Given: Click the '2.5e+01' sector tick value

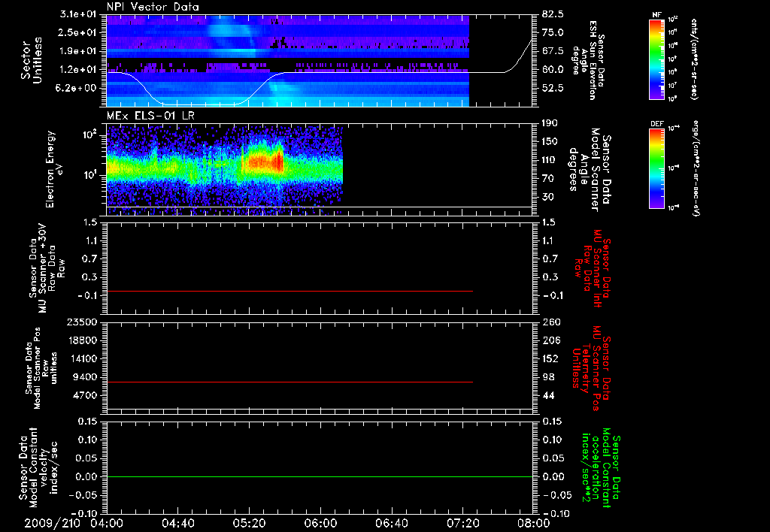Looking at the screenshot, I should (x=78, y=32).
